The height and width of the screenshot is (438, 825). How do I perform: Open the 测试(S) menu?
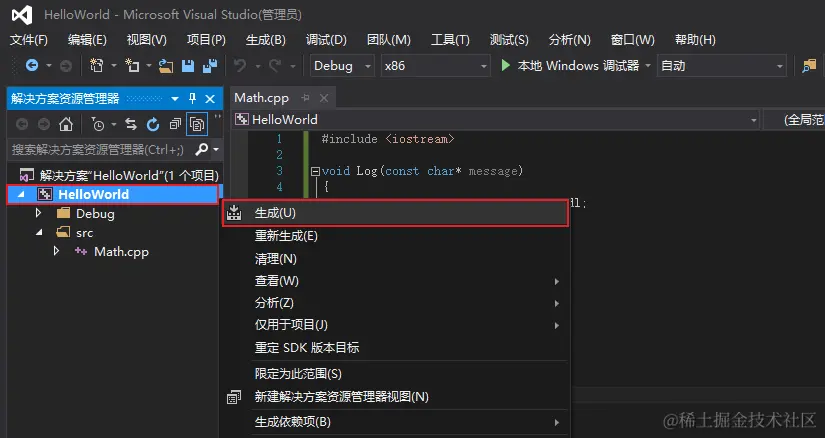click(x=509, y=40)
